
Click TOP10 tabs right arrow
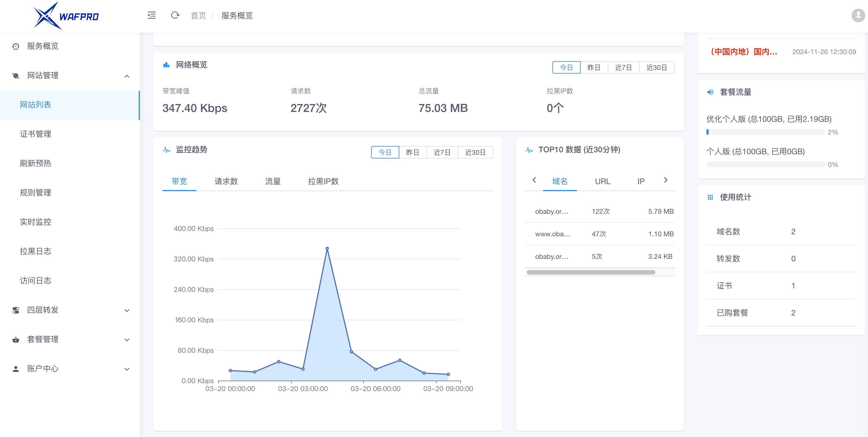point(666,180)
